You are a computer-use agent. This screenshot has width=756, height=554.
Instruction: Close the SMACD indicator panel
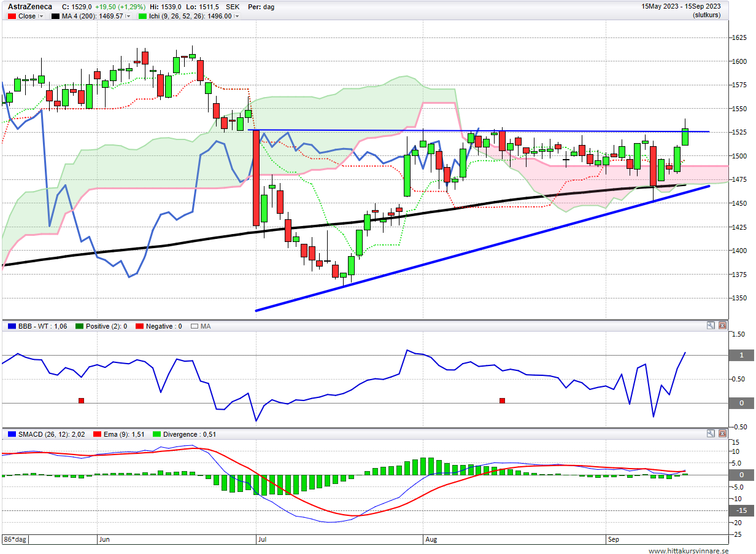pos(722,434)
